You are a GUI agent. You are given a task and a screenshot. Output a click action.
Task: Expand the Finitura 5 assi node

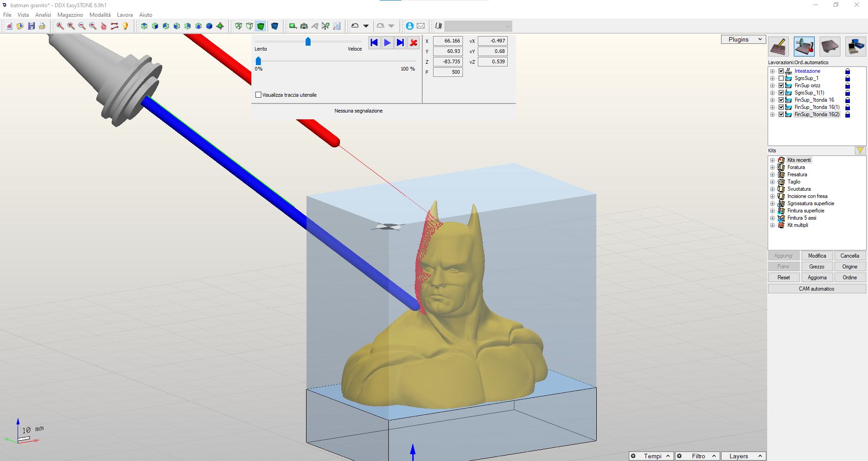773,218
